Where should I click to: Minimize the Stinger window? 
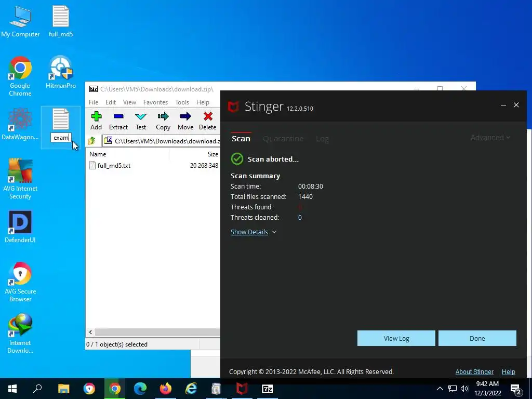tap(503, 105)
